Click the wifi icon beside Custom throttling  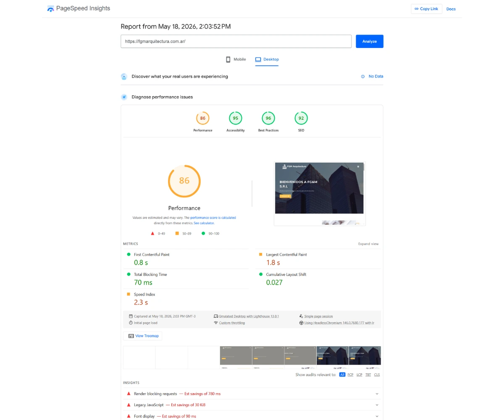(216, 323)
